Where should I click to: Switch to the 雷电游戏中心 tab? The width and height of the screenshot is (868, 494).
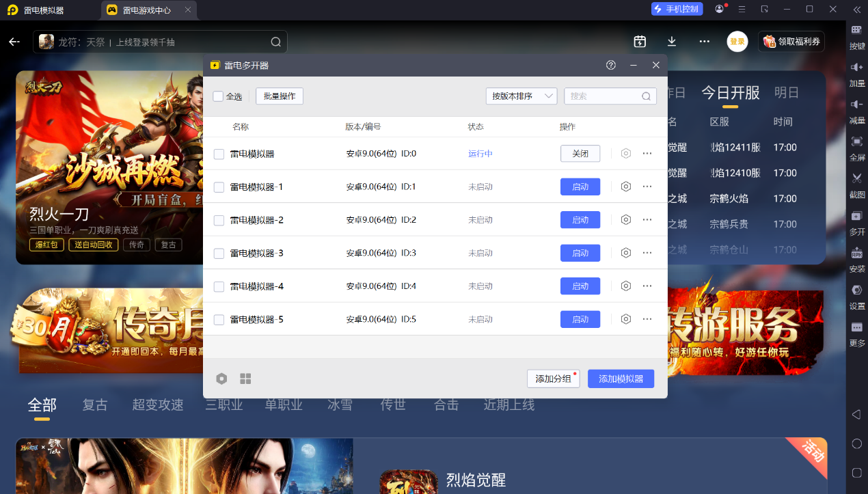(x=148, y=10)
